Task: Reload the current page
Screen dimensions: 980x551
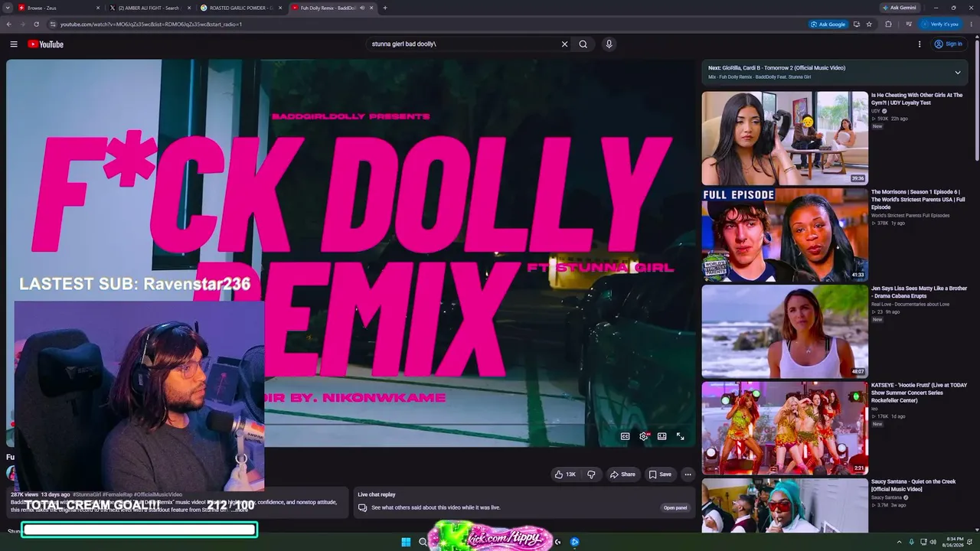Action: (x=36, y=24)
